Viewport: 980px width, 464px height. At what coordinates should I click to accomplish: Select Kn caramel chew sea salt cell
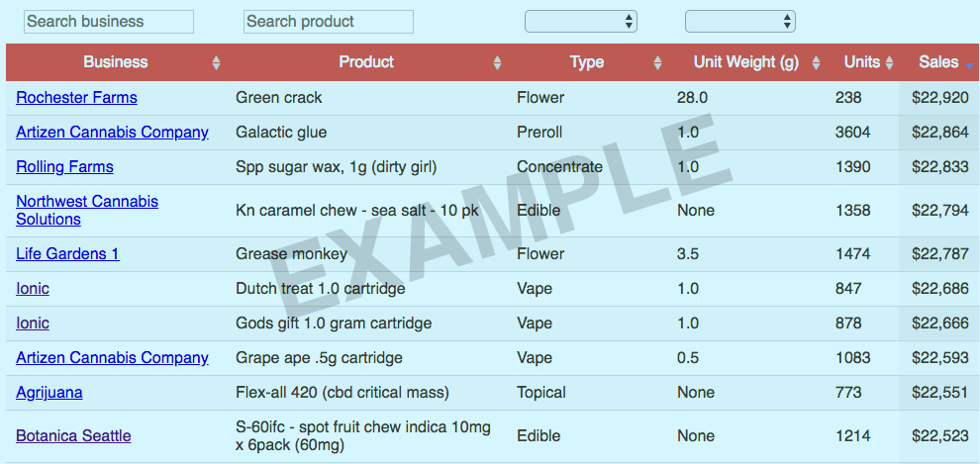[357, 211]
